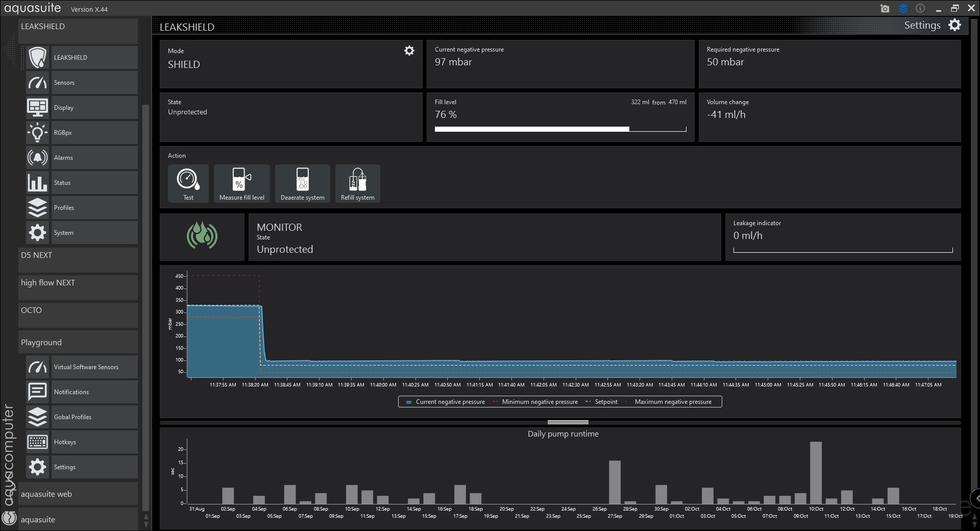Open the aquasuite web section
The image size is (980, 531).
78,494
